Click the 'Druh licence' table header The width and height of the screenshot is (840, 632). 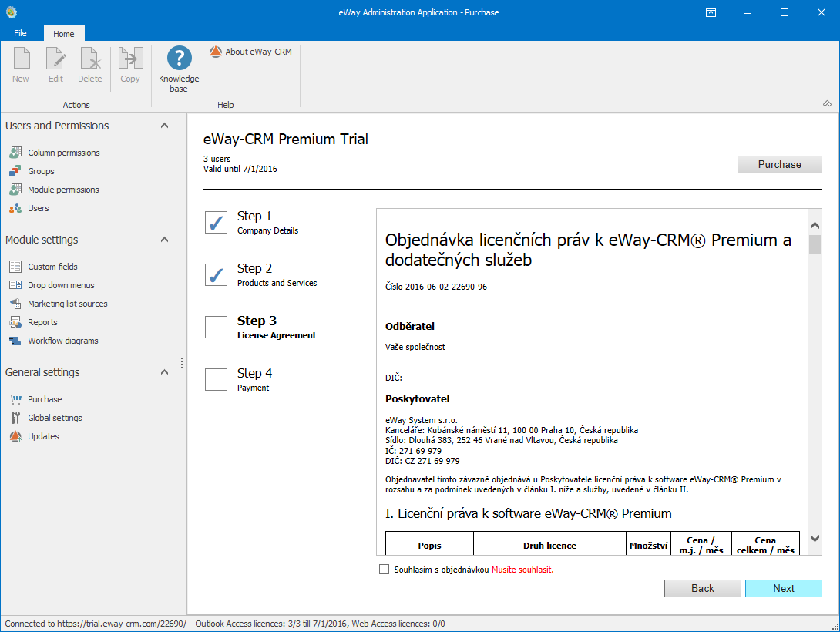[549, 545]
